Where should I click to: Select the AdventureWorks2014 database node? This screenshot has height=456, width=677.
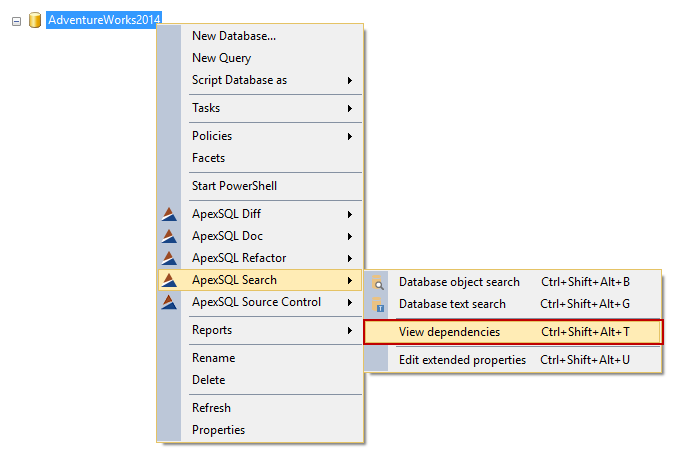[x=104, y=20]
